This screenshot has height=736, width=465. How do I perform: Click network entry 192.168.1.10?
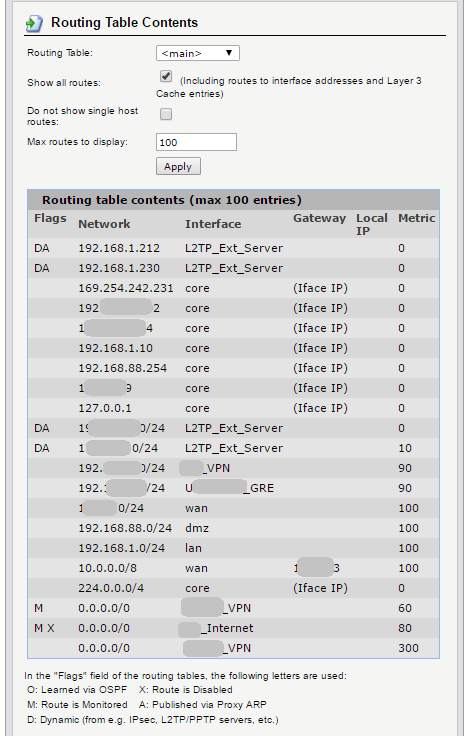click(x=115, y=348)
